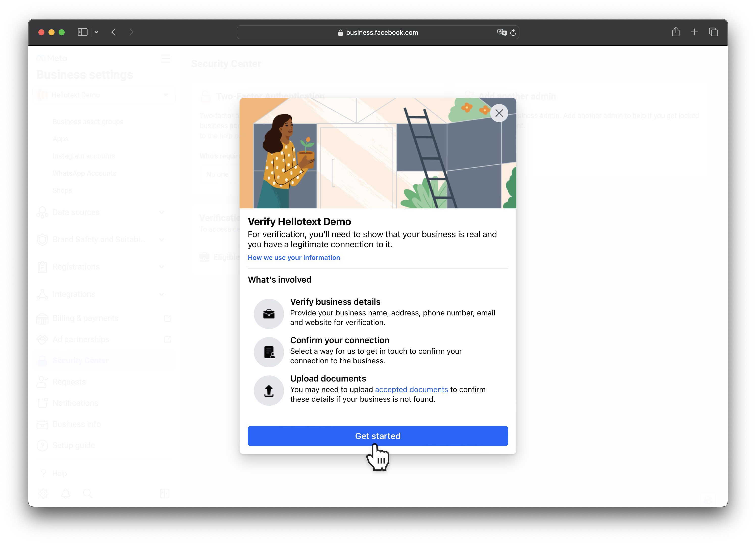The image size is (756, 544).
Task: Collapse the Business settings hamburger menu
Action: [165, 58]
